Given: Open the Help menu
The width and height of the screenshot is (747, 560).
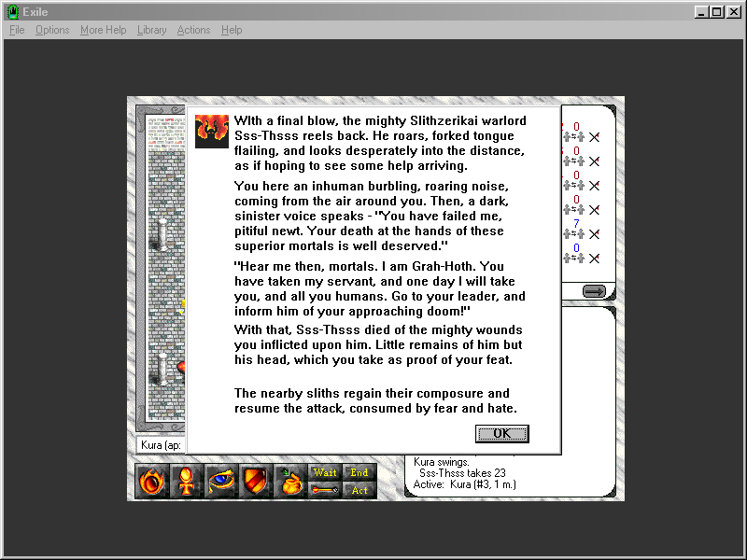Looking at the screenshot, I should click(232, 30).
